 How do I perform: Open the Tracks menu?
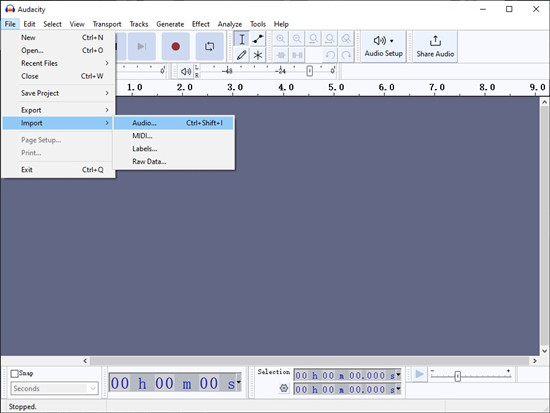click(139, 24)
